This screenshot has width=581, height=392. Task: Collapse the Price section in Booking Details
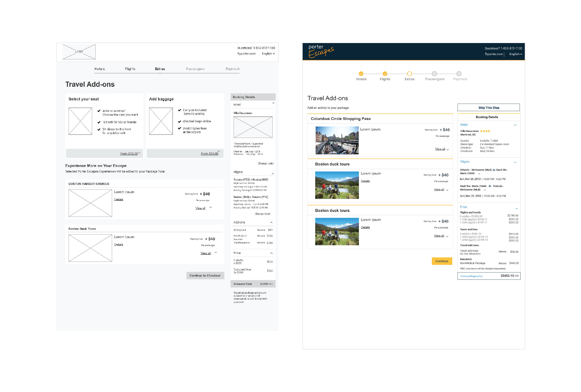click(x=517, y=209)
